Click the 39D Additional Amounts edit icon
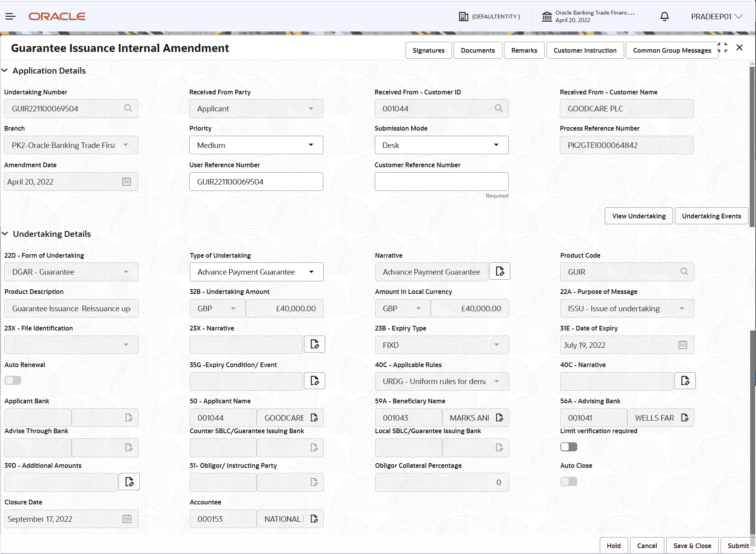 129,482
